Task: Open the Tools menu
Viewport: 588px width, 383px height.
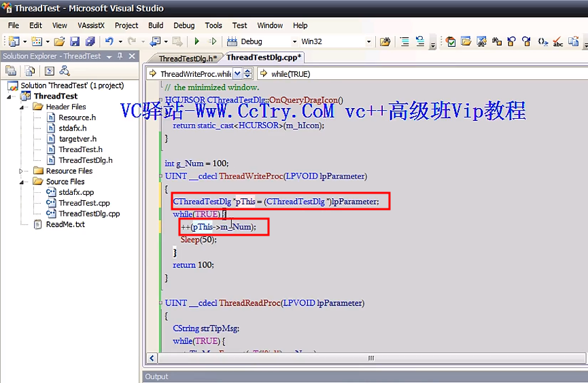Action: 213,25
